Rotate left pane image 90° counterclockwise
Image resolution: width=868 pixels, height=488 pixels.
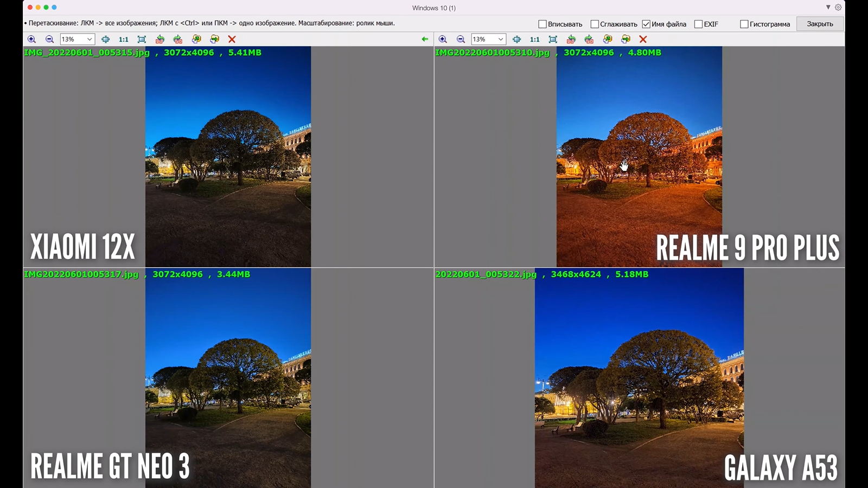point(159,39)
